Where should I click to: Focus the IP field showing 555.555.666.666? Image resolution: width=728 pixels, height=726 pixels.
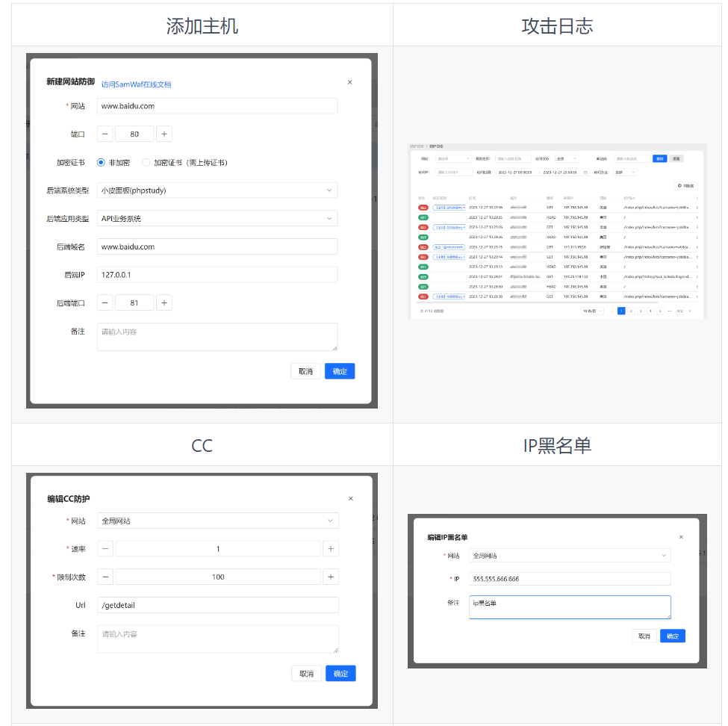570,579
